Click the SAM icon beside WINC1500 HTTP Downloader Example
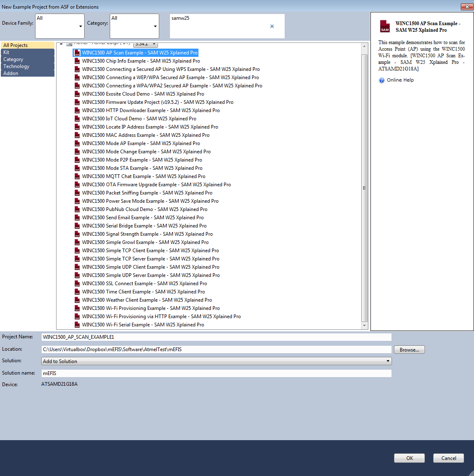The height and width of the screenshot is (476, 474). click(x=77, y=110)
